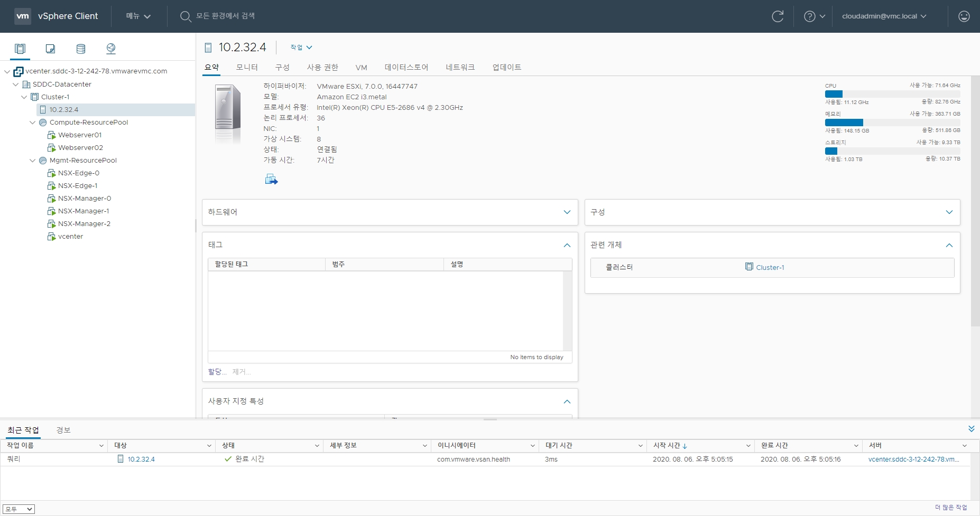
Task: Click host icon beside 10.2.32.4 in task row
Action: coord(121,459)
